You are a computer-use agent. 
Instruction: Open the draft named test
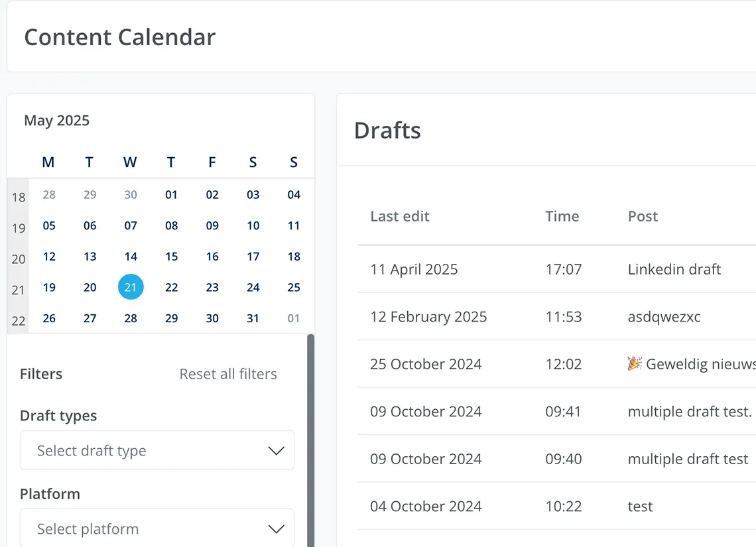pos(640,507)
